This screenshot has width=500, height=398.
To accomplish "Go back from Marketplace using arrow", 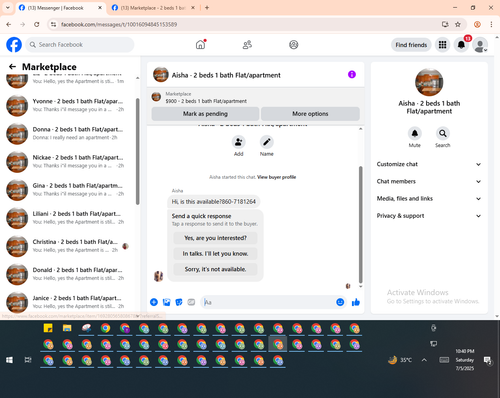I will (12, 67).
